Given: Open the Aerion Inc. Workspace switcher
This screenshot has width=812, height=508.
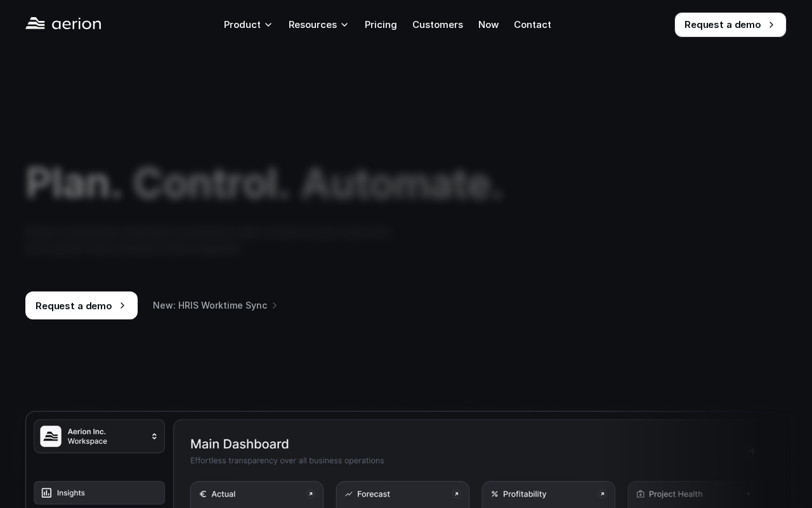Looking at the screenshot, I should coord(99,436).
